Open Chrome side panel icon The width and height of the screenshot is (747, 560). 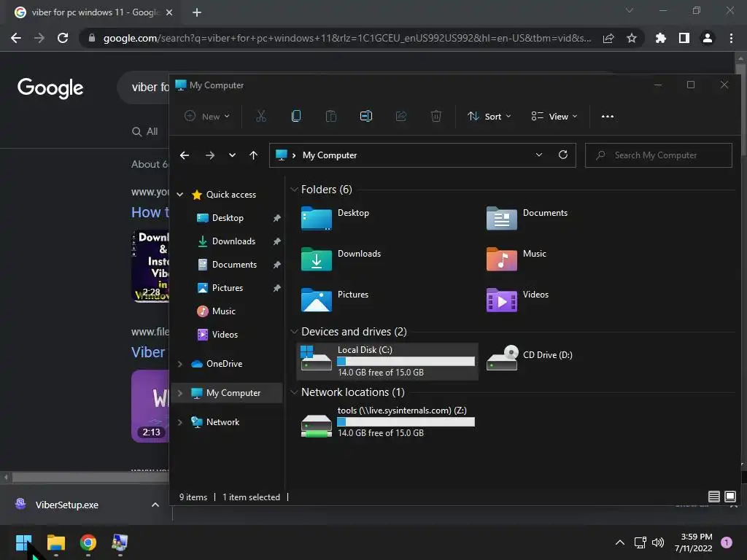point(684,38)
